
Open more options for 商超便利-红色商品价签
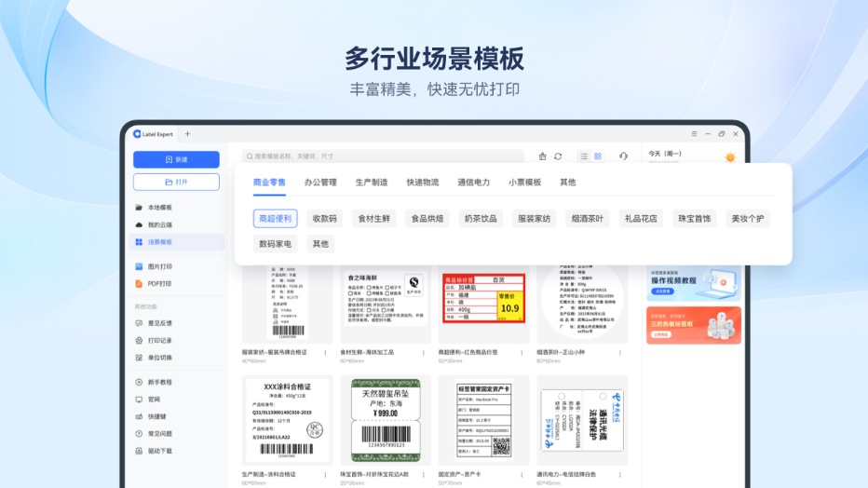(x=522, y=352)
